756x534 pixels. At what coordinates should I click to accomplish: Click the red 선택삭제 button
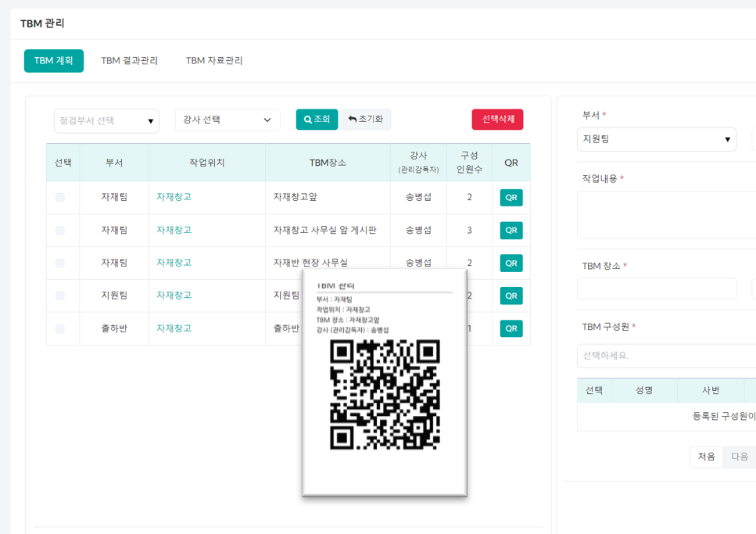[497, 120]
